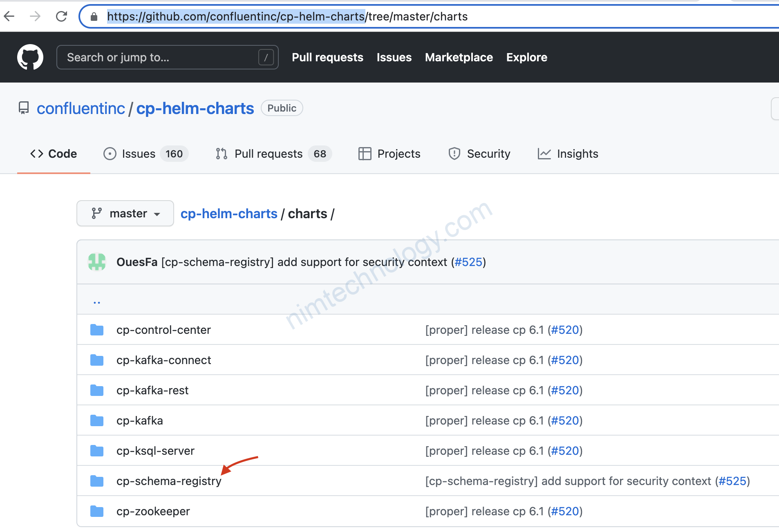Open confluentinc owner link
This screenshot has width=779, height=532.
(x=81, y=108)
